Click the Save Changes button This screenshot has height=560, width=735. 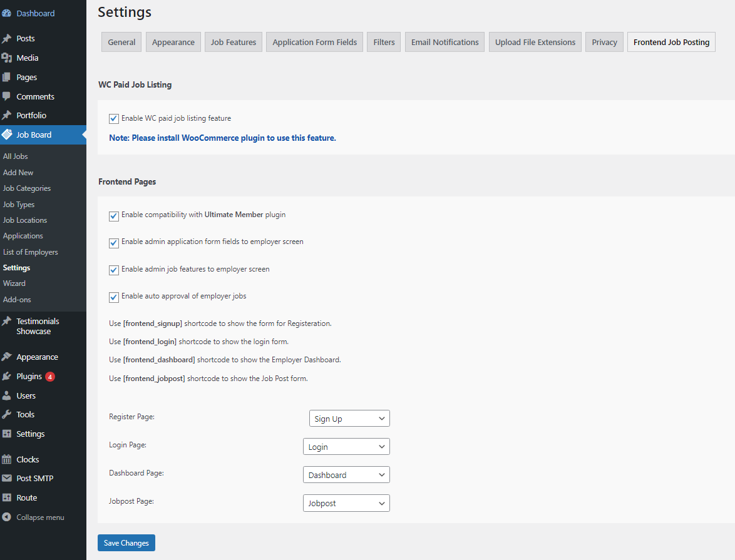point(126,542)
